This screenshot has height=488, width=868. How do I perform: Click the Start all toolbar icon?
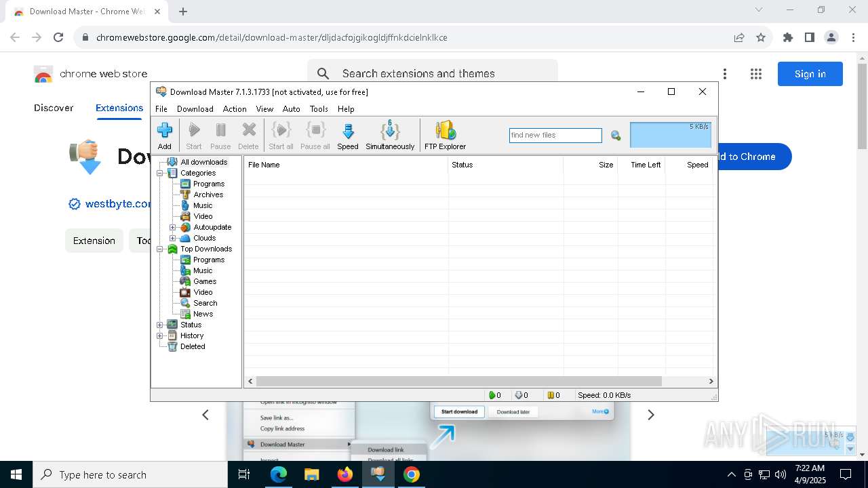[281, 135]
